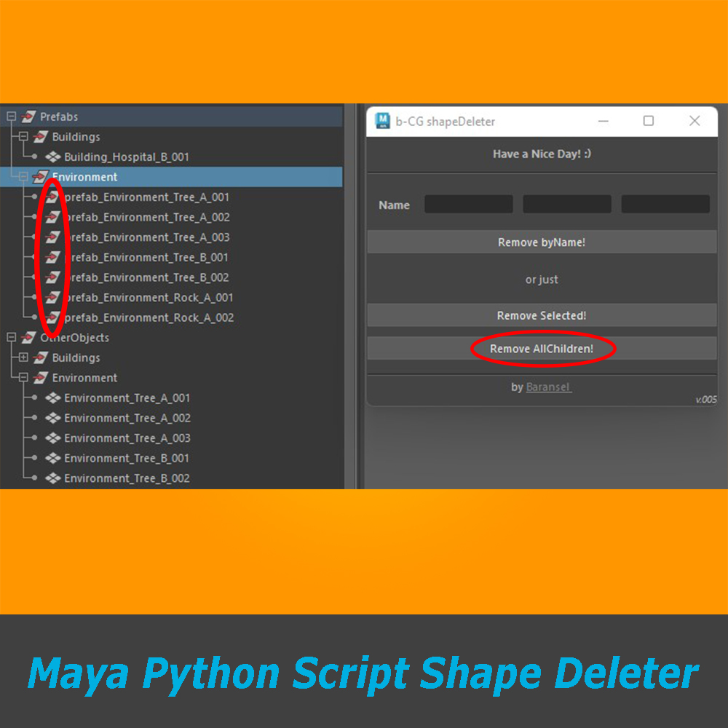Click the Buildings icon under Prefabs

(x=40, y=137)
